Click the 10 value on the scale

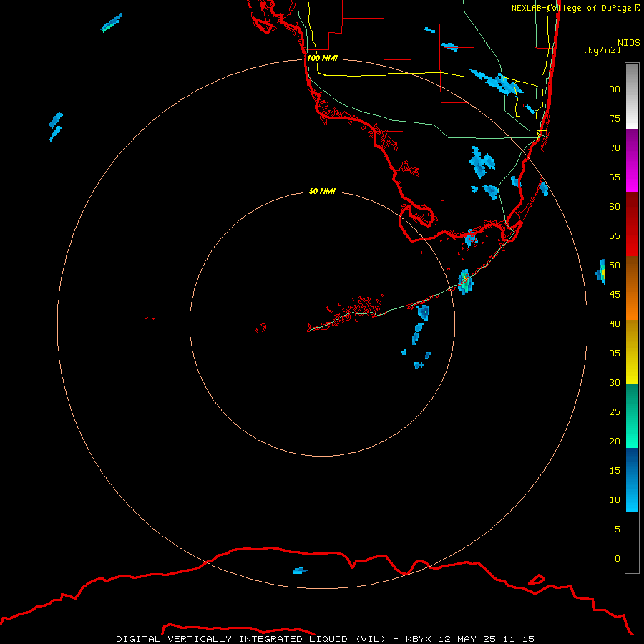(x=615, y=500)
